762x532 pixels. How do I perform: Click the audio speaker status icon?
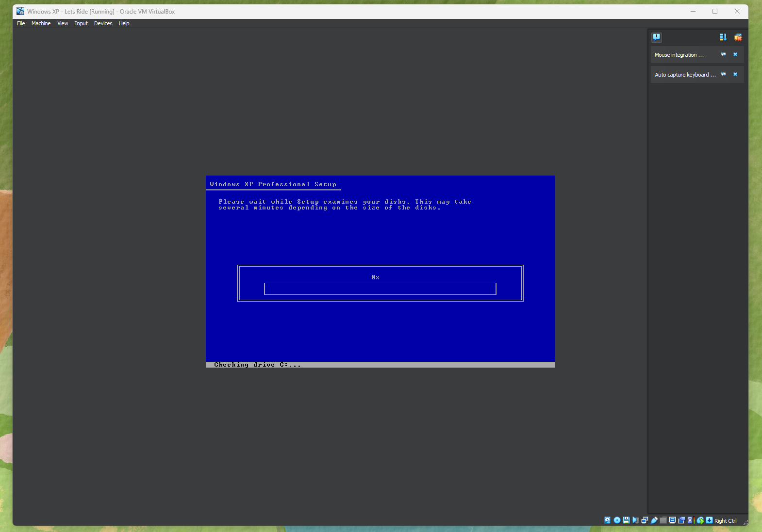pyautogui.click(x=635, y=520)
